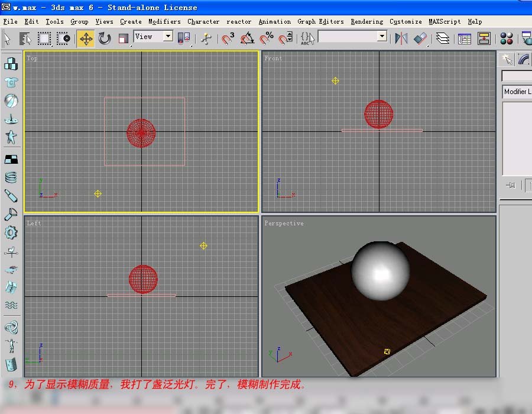This screenshot has width=532, height=414.
Task: Open the Named Selection Sets dropdown
Action: coord(381,37)
